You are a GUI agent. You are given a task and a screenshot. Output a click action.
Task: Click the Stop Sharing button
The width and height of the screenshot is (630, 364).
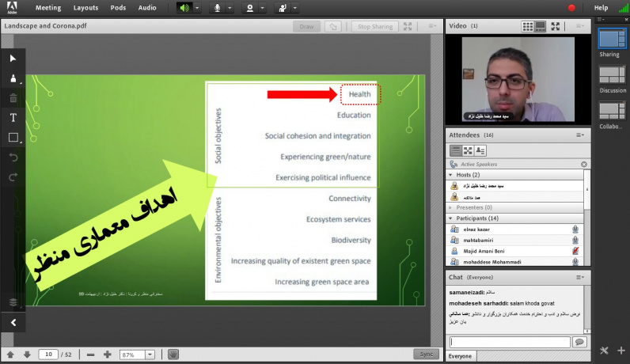[x=375, y=26]
